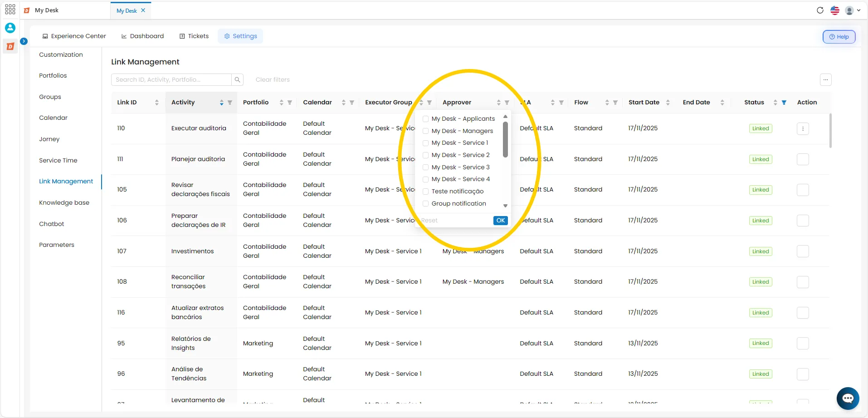Check the Group notification option
The image size is (868, 418).
coord(425,204)
